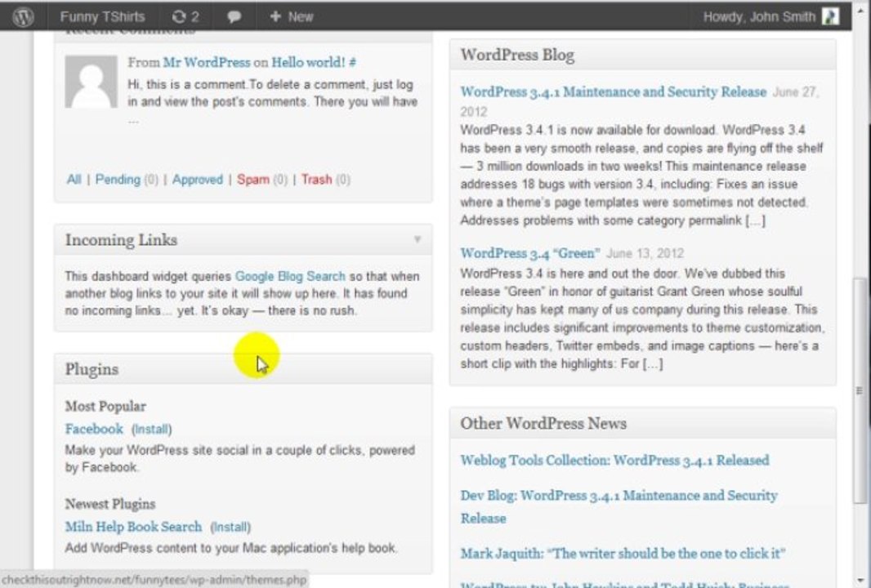Open the updates icon showing 2
871x588 pixels.
(x=185, y=16)
